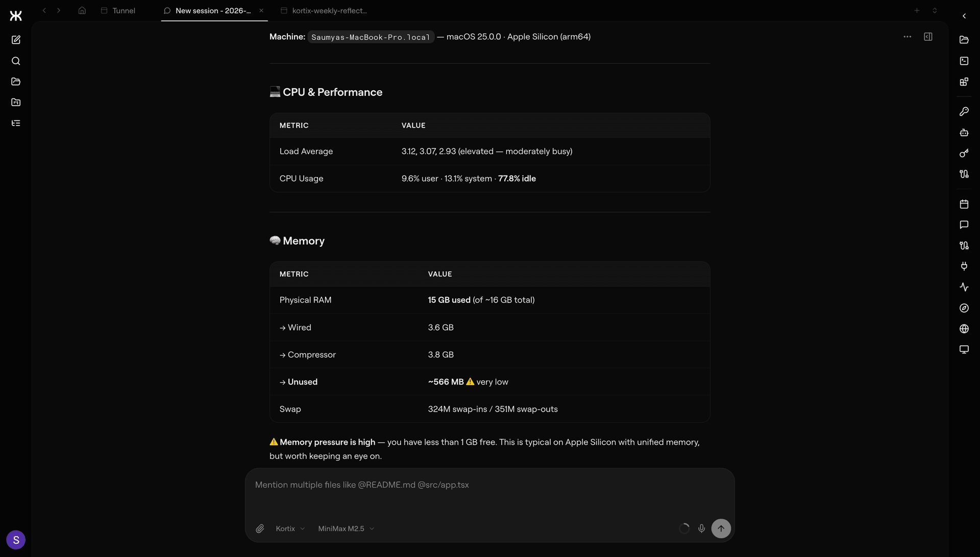
Task: Collapse right sidebar with chevron
Action: pyautogui.click(x=964, y=16)
